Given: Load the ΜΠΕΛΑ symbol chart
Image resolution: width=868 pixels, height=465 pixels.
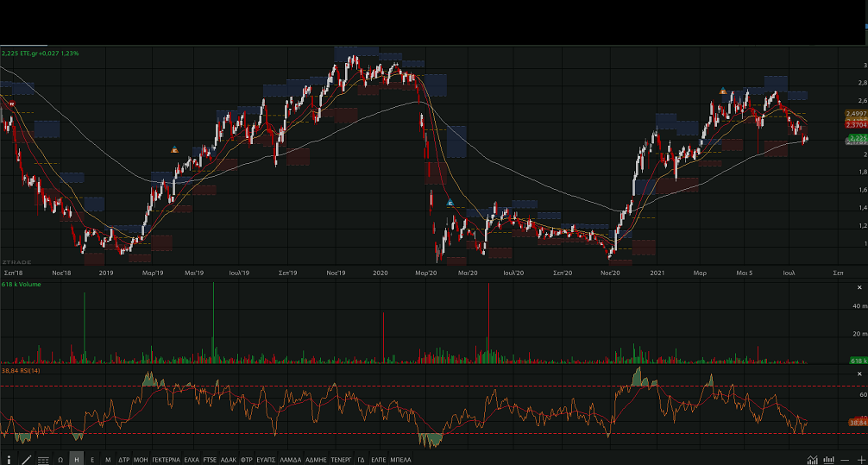Looking at the screenshot, I should 401,460.
